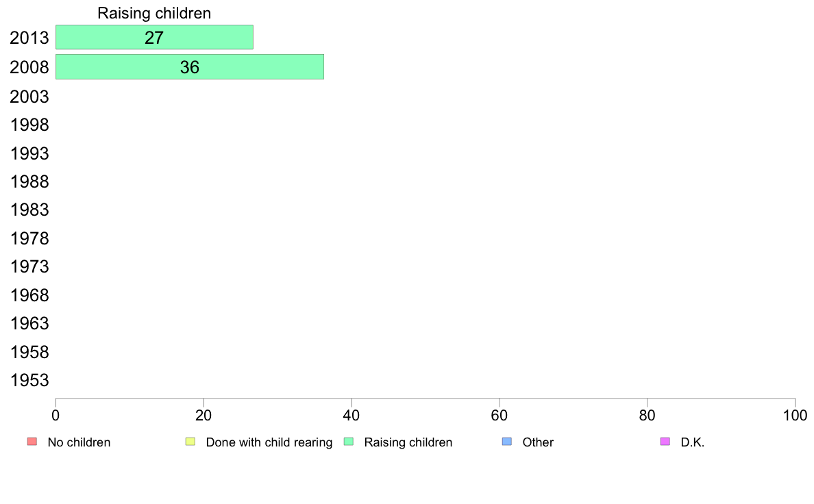
Task: Click the 2013 year label
Action: click(x=29, y=38)
